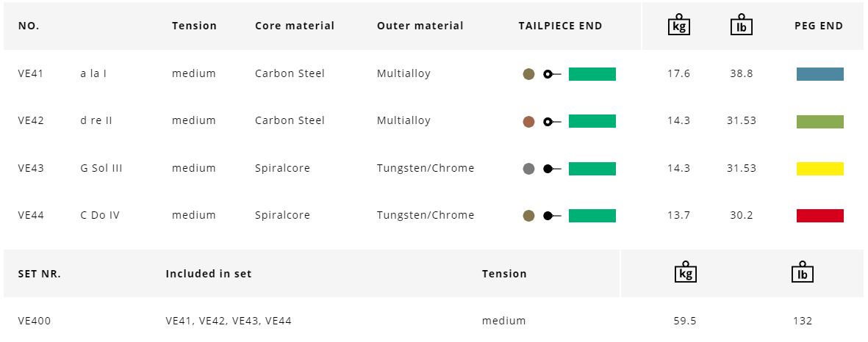Click the lb weight icon in the top header
The image size is (868, 342).
coord(741,25)
